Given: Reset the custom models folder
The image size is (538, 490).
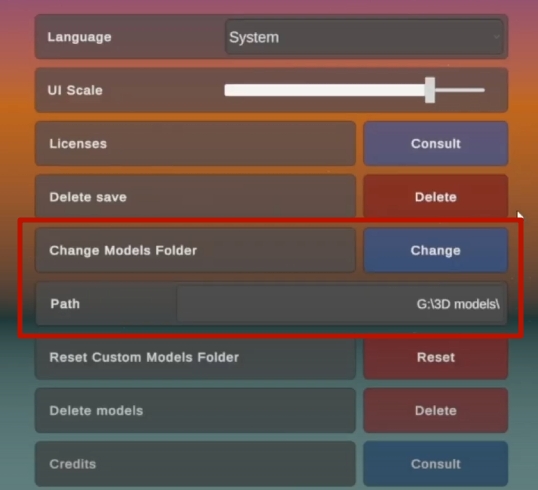Looking at the screenshot, I should tap(436, 357).
